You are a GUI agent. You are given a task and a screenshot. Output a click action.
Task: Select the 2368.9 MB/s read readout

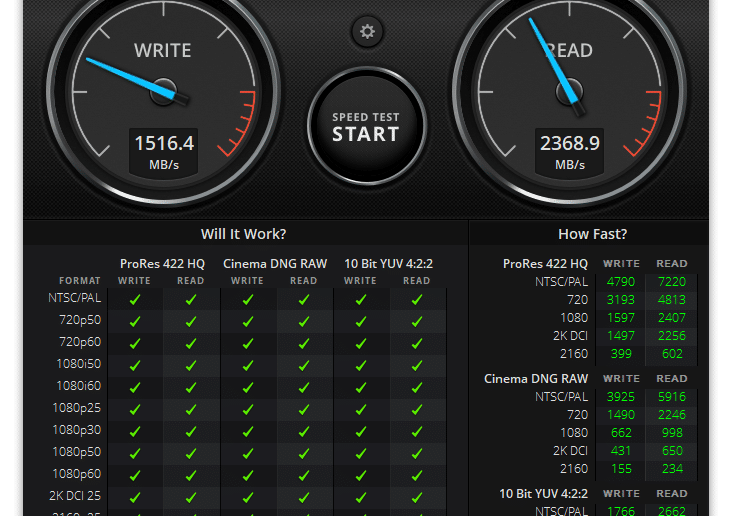[570, 152]
